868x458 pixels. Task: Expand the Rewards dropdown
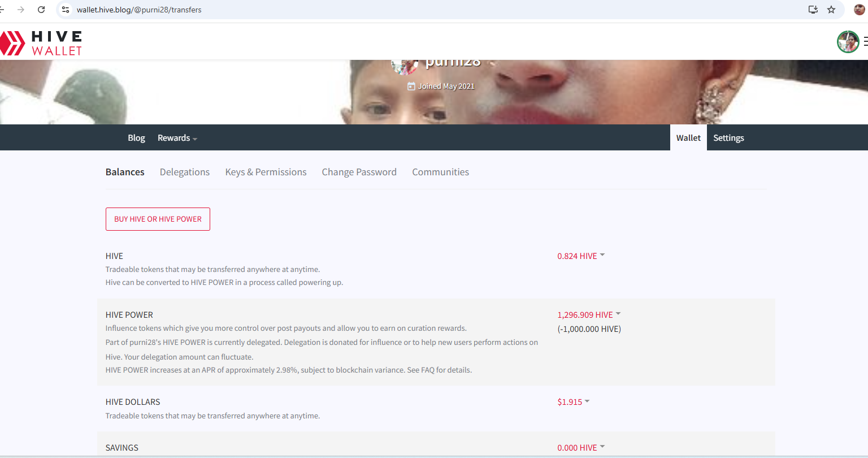click(177, 138)
